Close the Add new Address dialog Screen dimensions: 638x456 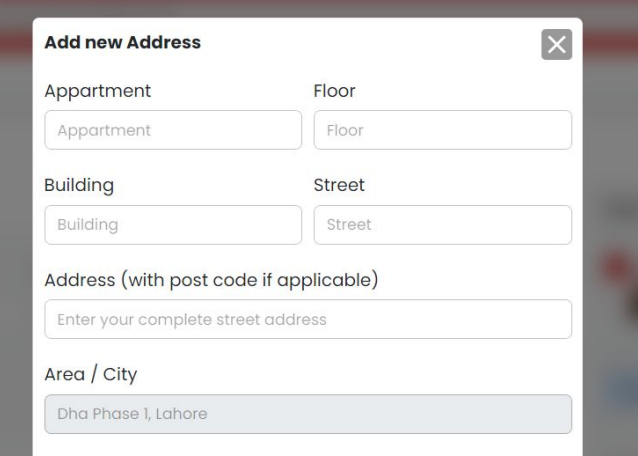pyautogui.click(x=556, y=44)
